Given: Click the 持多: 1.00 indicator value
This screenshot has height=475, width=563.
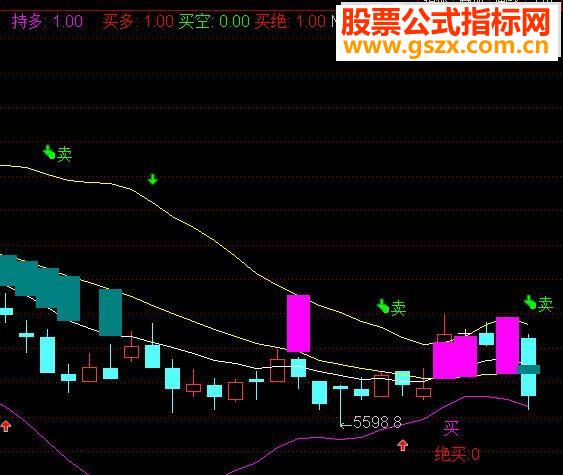Looking at the screenshot, I should click(47, 21).
